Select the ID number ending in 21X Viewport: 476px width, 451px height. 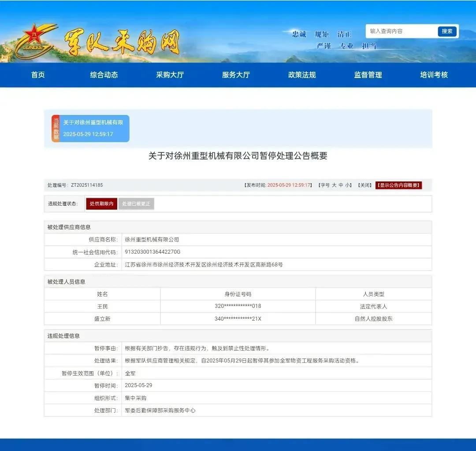coord(238,319)
